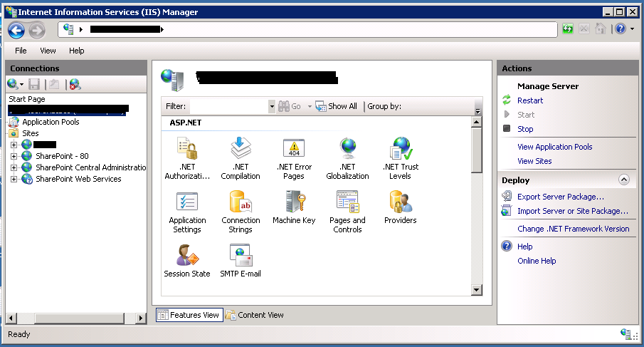
Task: Select Application Pools in tree
Action: (x=51, y=122)
